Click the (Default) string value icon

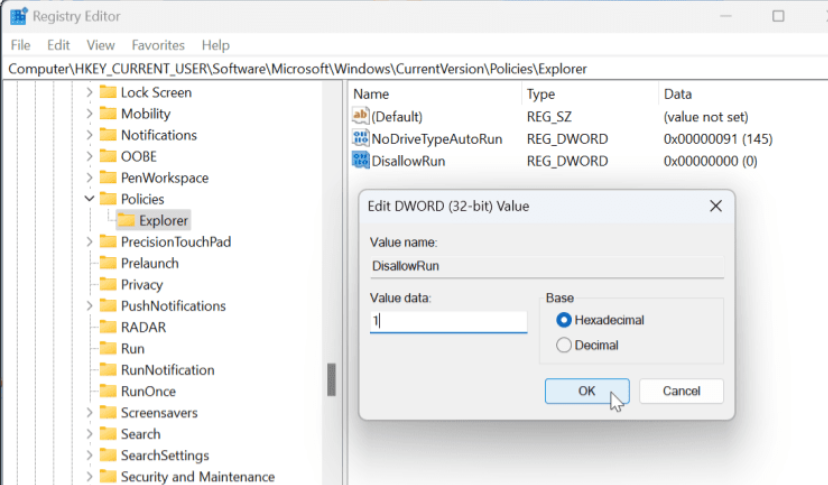(361, 117)
